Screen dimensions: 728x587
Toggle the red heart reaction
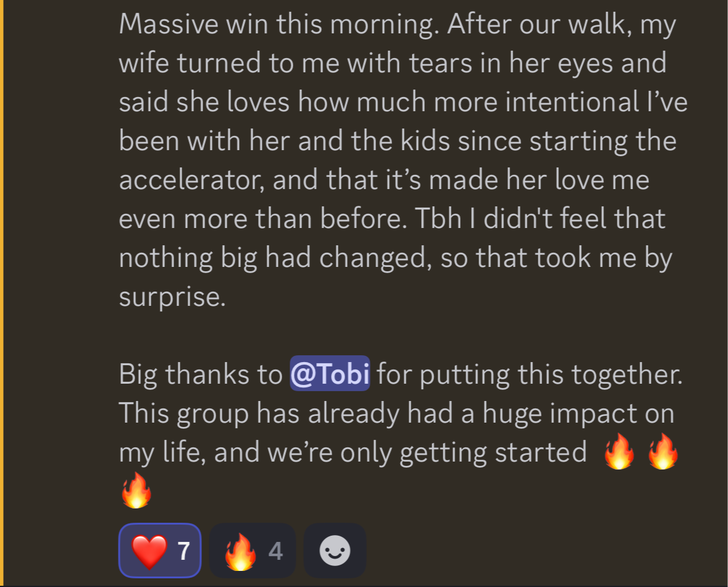coord(160,551)
